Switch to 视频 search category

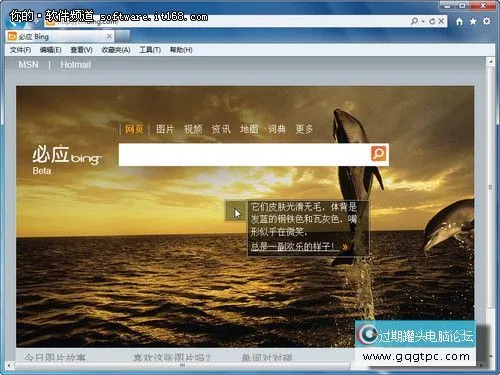click(193, 129)
